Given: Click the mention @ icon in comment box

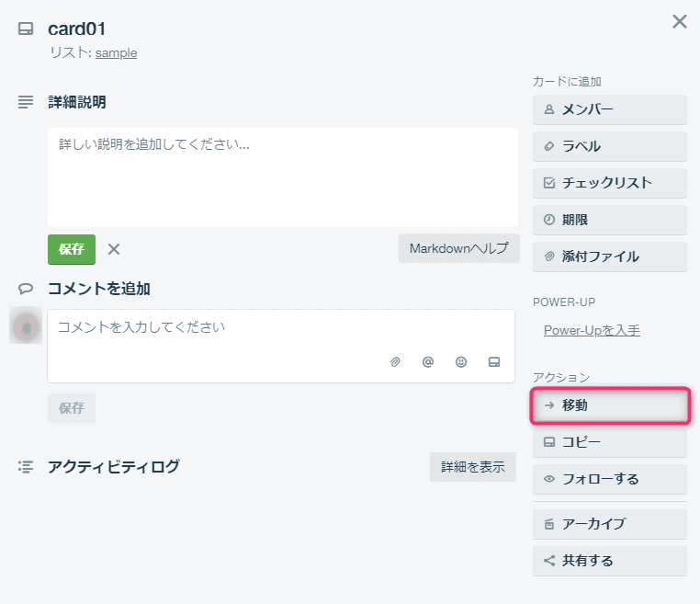Looking at the screenshot, I should tap(428, 362).
